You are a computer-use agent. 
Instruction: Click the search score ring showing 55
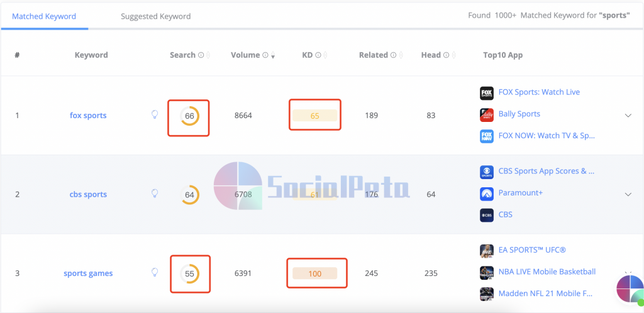189,273
